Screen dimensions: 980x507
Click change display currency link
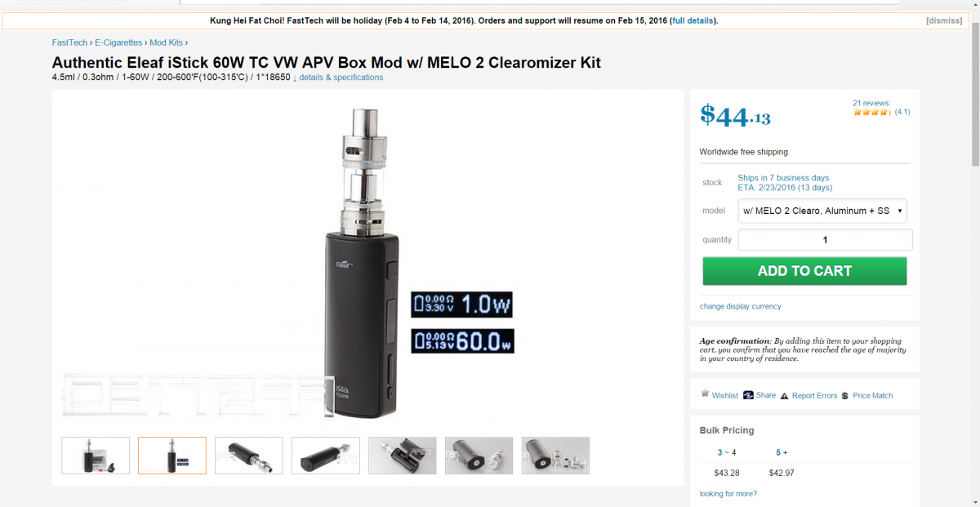pyautogui.click(x=740, y=306)
